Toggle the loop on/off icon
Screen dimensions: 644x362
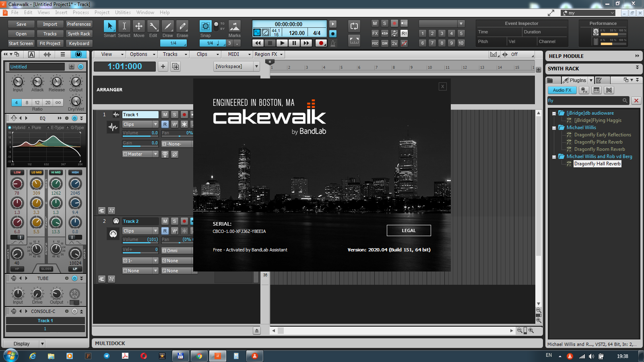pos(354,26)
